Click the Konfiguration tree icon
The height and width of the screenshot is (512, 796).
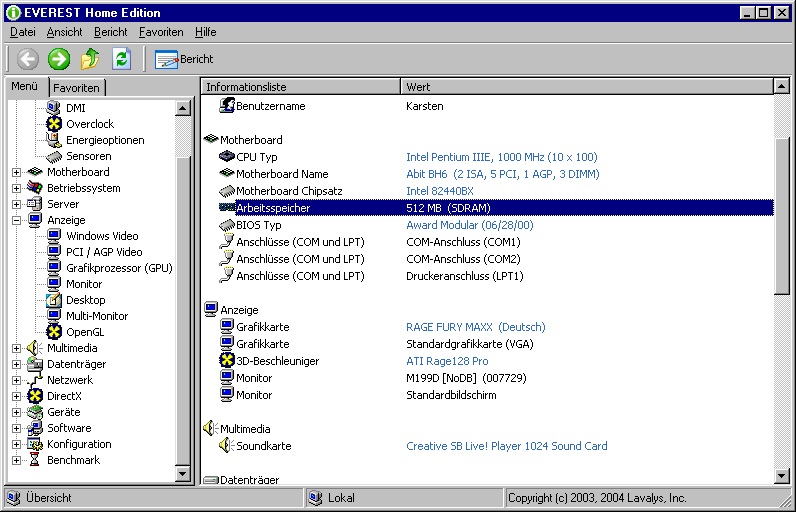tap(35, 444)
